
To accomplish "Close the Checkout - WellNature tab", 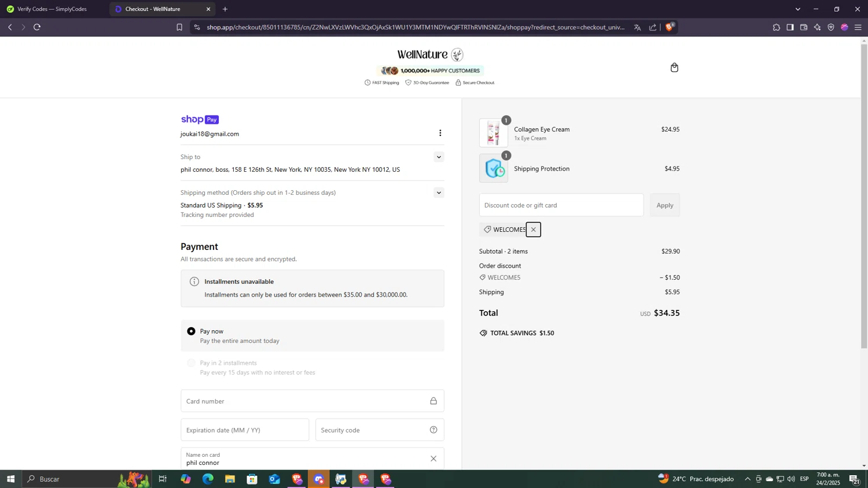I will coord(208,9).
